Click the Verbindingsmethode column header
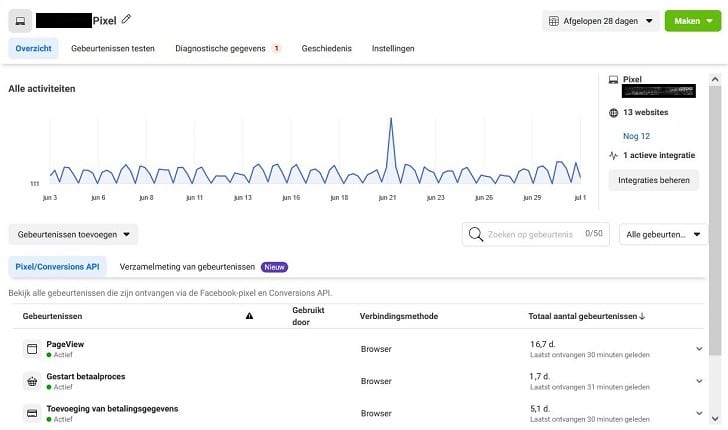Viewport: 728px width, 430px height. pos(399,316)
